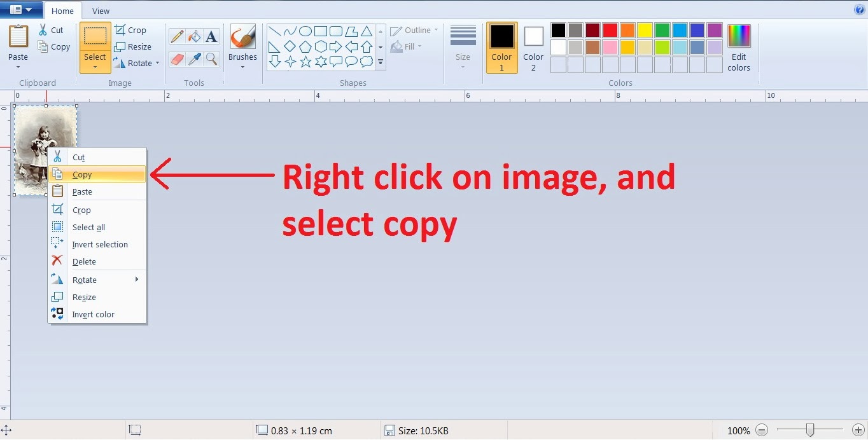868x440 pixels.
Task: Select the Pencil tool
Action: 177,36
